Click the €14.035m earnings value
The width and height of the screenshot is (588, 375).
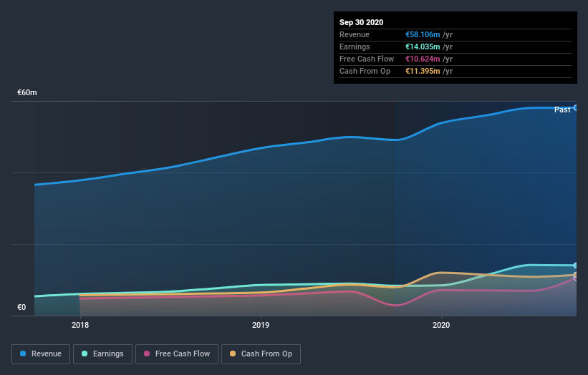[423, 47]
